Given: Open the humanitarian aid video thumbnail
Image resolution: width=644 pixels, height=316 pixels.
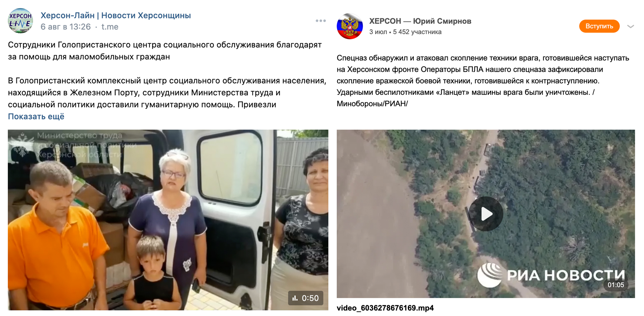Looking at the screenshot, I should click(168, 220).
